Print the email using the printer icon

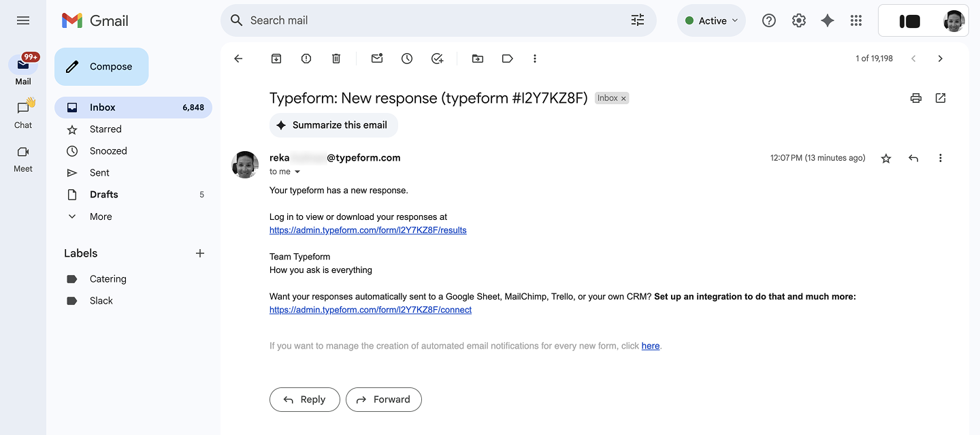coord(916,98)
